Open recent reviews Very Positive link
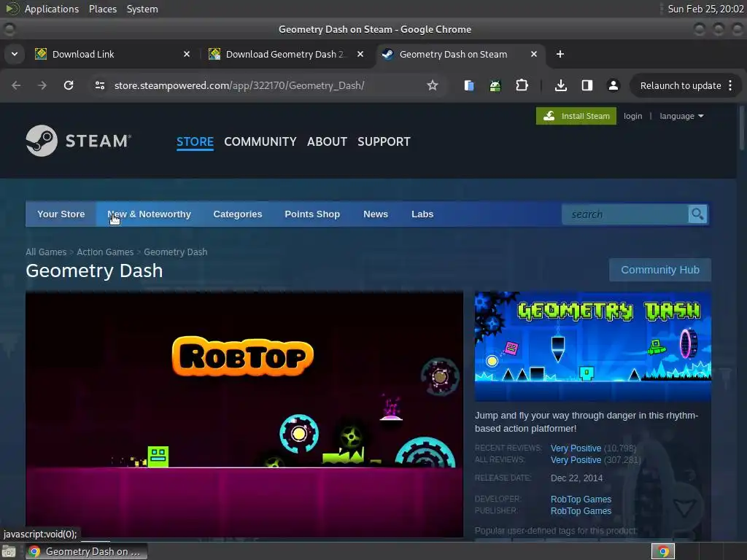 pos(576,448)
